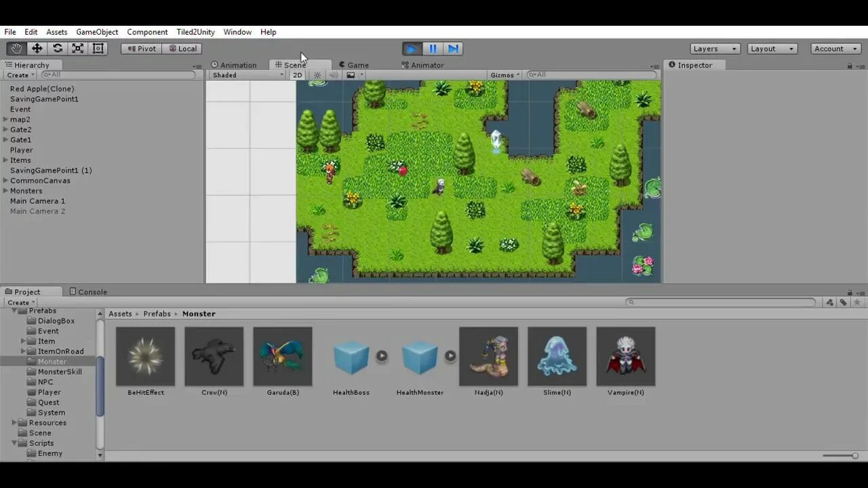Click Prefabs in the breadcrumb path

tap(157, 314)
